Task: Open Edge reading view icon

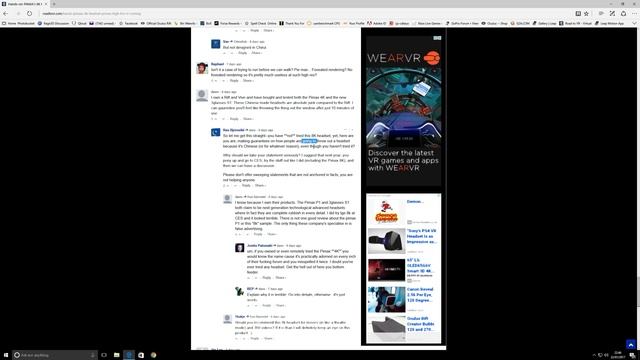Action: point(578,13)
